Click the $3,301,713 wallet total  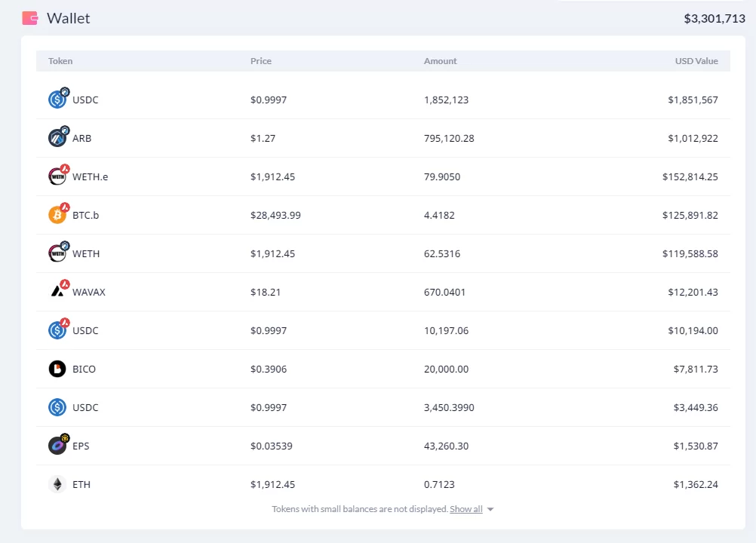click(x=714, y=19)
